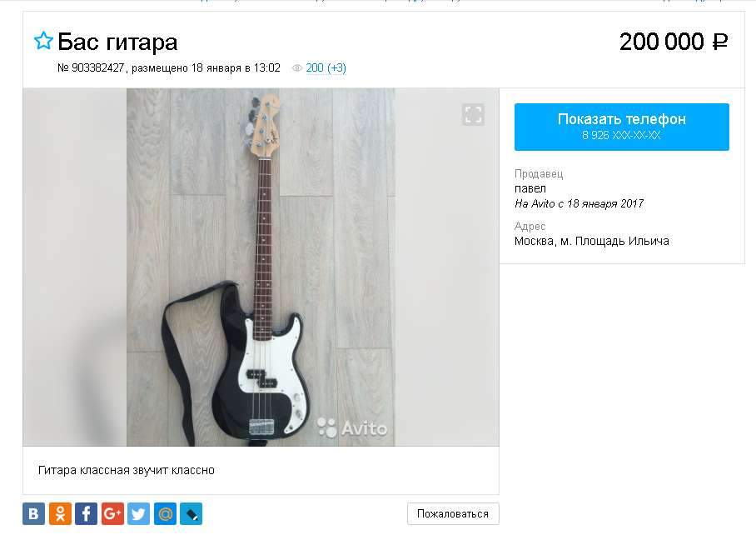Screen dimensions: 756x540
Task: Click the address Москва, м. Площадь Ильича
Action: pos(592,241)
